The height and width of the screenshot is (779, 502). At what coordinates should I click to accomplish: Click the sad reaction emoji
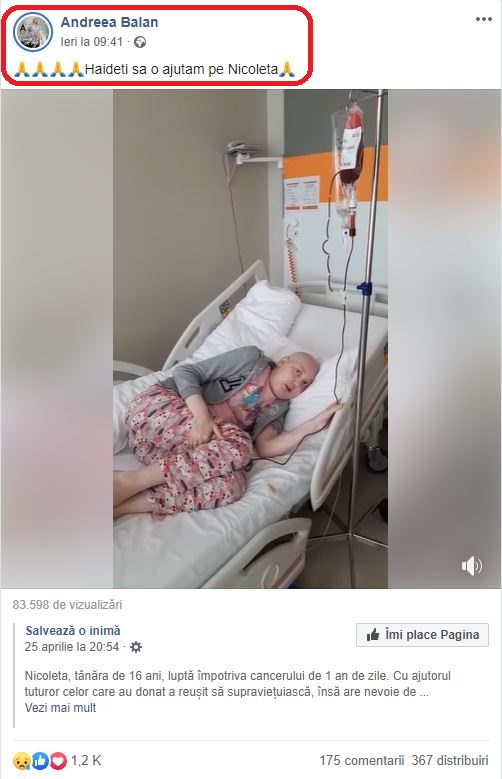coord(21,760)
